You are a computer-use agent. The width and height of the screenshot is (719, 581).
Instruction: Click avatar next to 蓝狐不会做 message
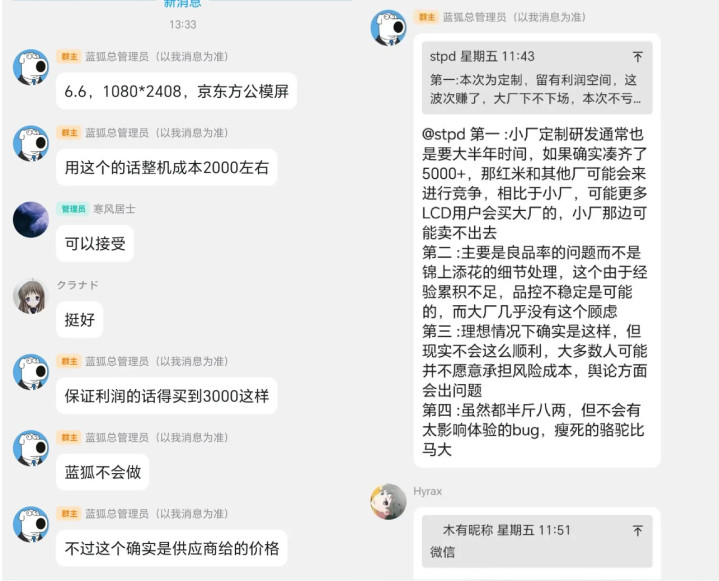click(x=31, y=448)
